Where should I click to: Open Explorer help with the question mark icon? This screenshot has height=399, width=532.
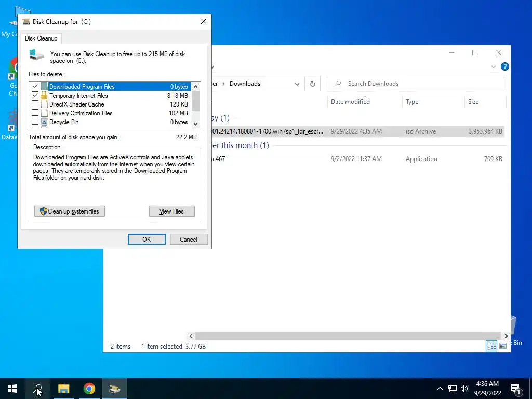504,66
